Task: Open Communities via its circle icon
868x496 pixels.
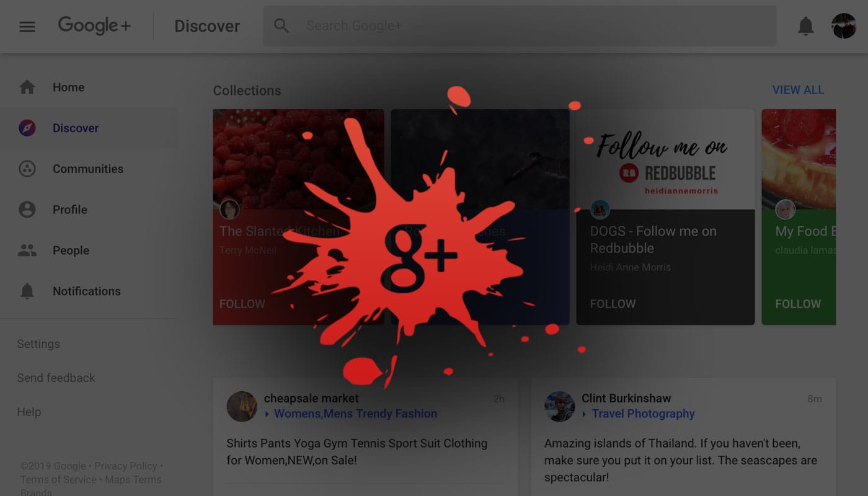Action: pos(27,169)
